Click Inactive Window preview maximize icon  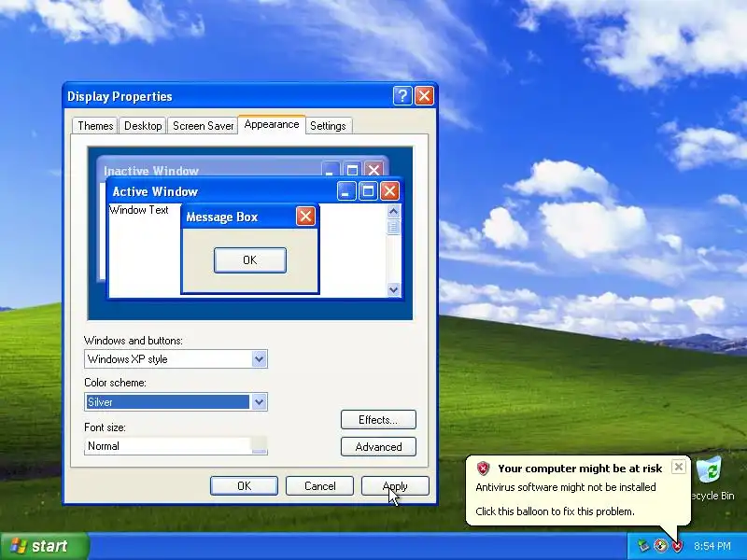[352, 170]
